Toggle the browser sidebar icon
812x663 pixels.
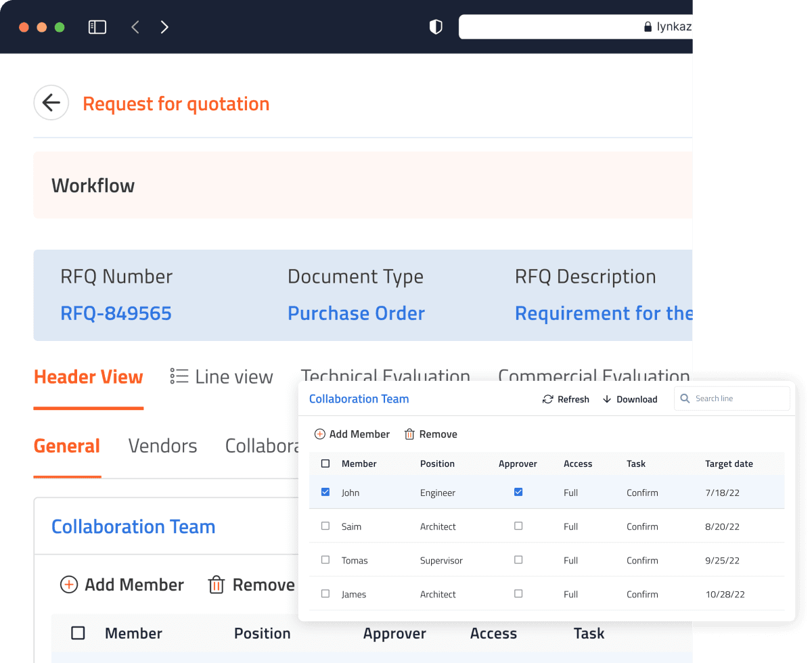[x=97, y=27]
